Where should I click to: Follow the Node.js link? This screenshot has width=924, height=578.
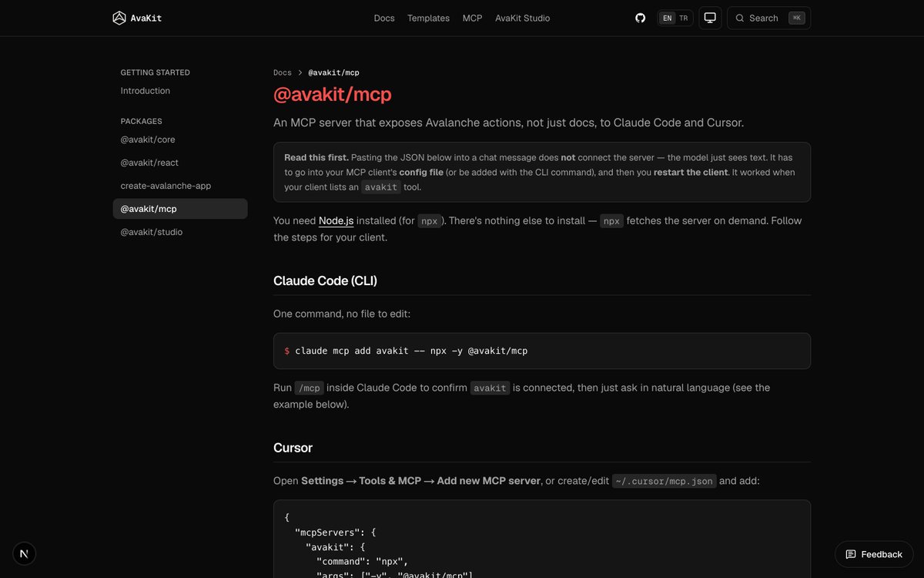(336, 220)
